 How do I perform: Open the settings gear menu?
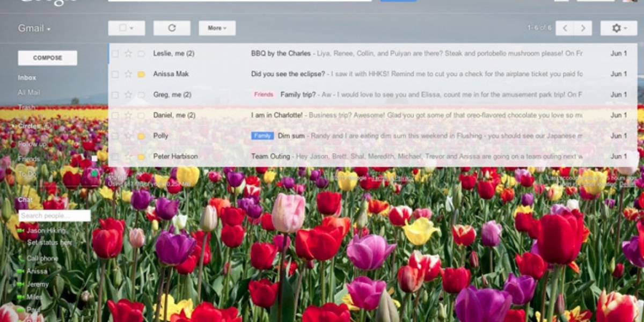pyautogui.click(x=619, y=28)
